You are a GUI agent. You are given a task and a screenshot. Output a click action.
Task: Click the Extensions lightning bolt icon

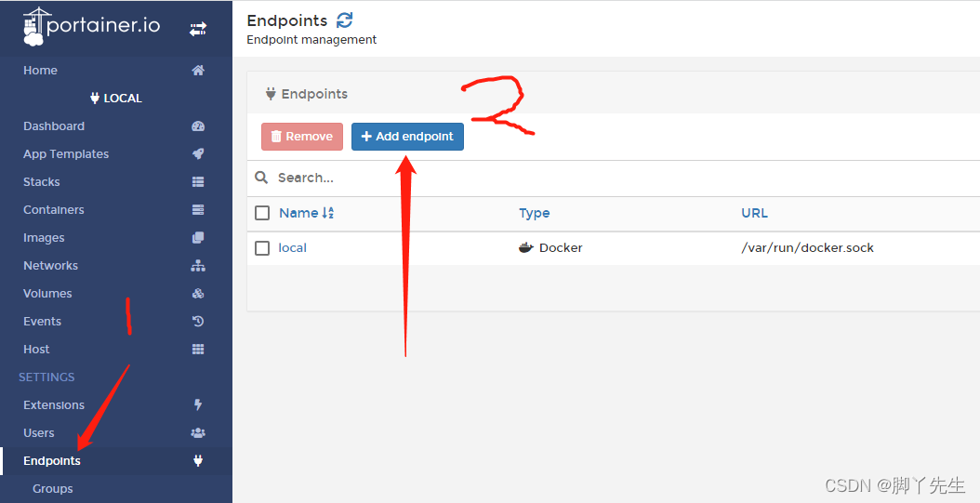[x=198, y=405]
